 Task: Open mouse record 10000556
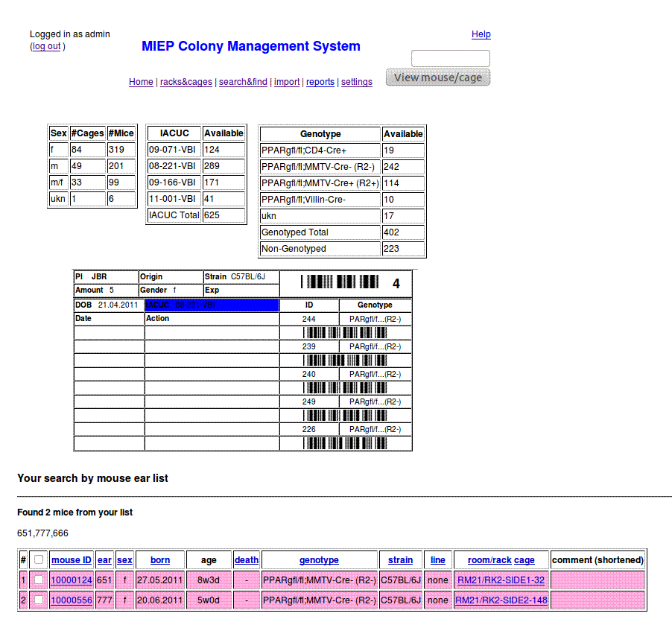72,600
